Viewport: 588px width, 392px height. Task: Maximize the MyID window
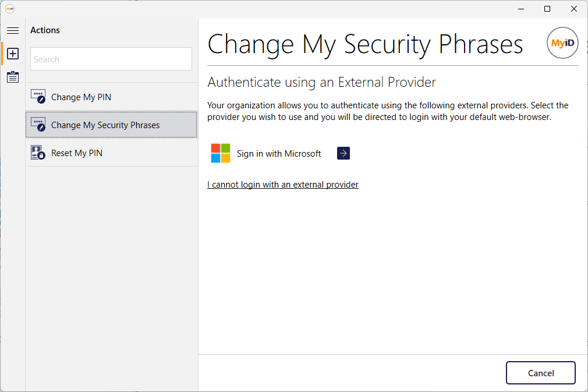coord(547,9)
